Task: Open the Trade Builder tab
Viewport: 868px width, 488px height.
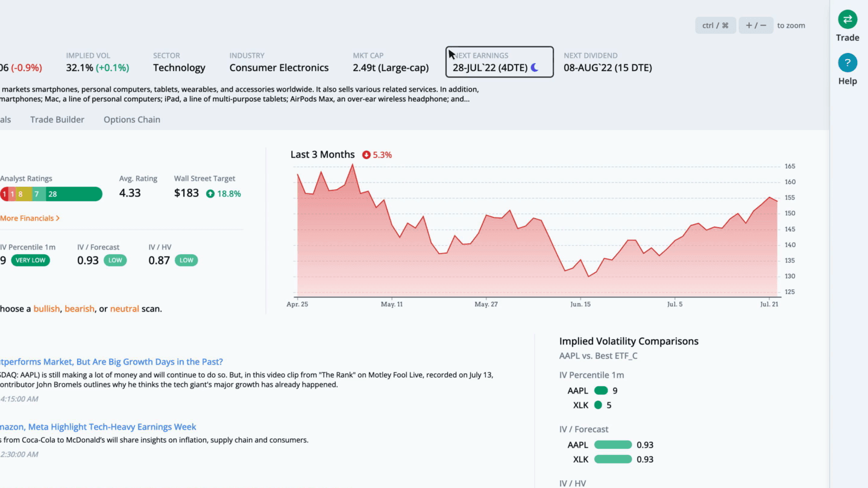Action: (x=57, y=119)
